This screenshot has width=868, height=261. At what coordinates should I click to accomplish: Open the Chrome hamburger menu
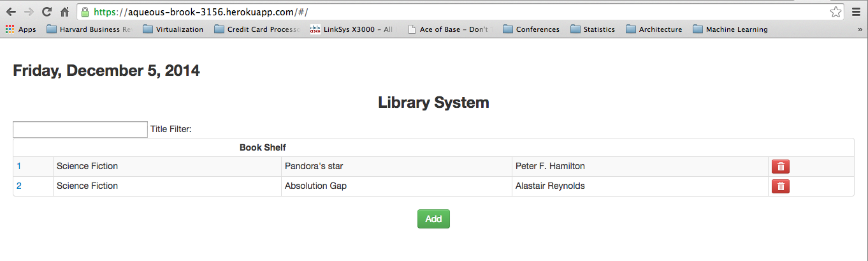point(856,12)
